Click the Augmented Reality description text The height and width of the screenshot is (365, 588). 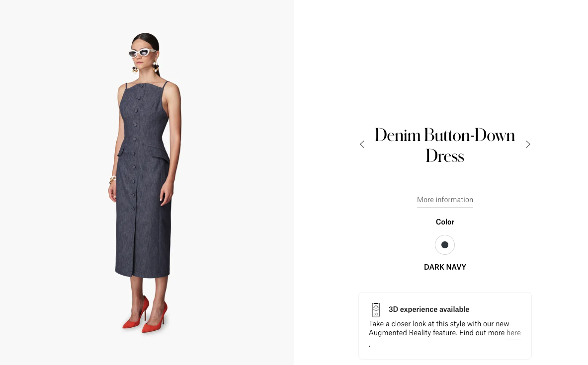pyautogui.click(x=444, y=328)
